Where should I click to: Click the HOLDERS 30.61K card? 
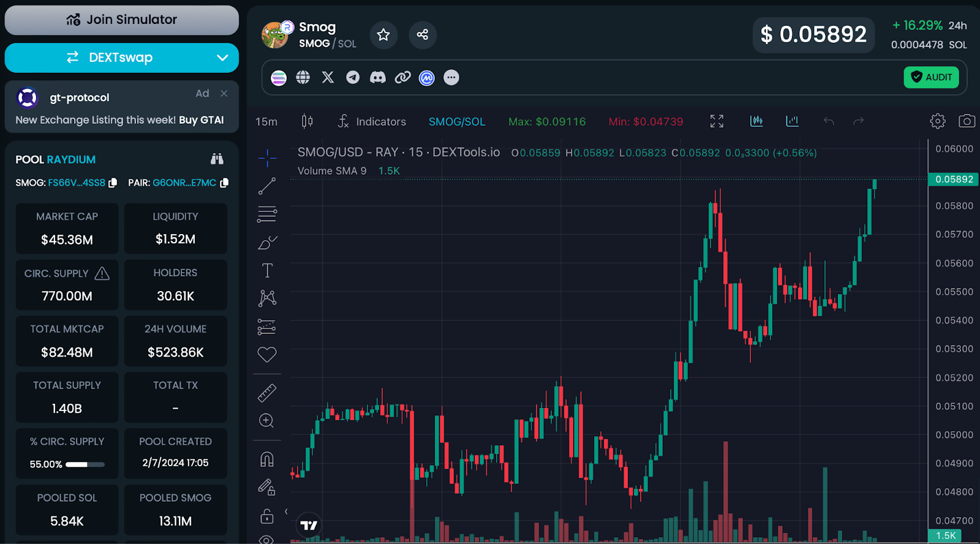click(176, 285)
